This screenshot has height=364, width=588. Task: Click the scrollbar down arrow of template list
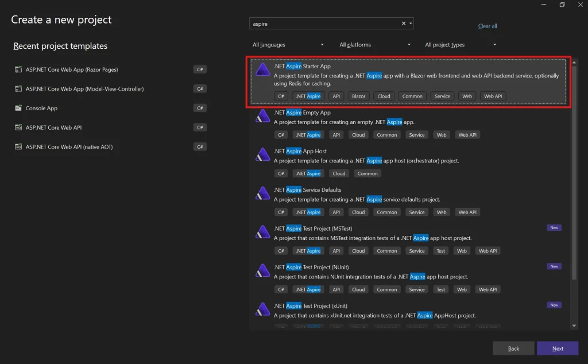tap(574, 326)
